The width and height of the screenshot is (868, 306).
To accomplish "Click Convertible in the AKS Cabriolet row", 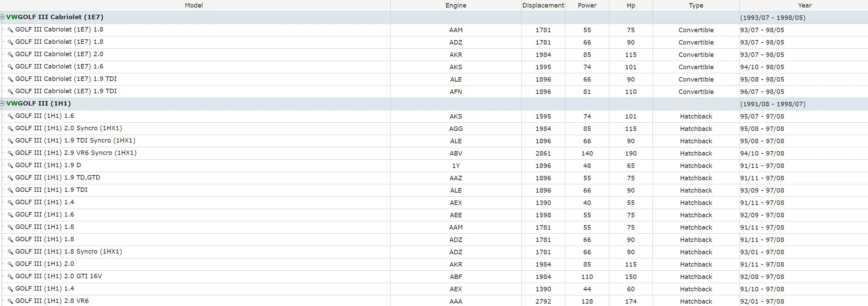I will coord(696,67).
